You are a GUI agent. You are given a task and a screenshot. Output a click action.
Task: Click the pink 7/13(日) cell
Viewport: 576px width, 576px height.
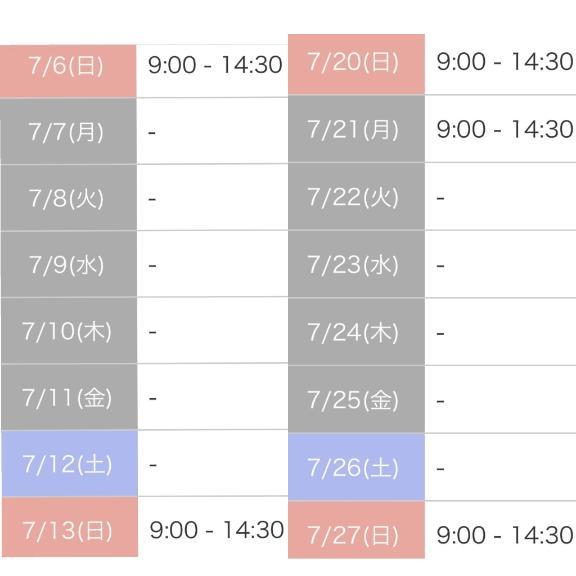[70, 527]
